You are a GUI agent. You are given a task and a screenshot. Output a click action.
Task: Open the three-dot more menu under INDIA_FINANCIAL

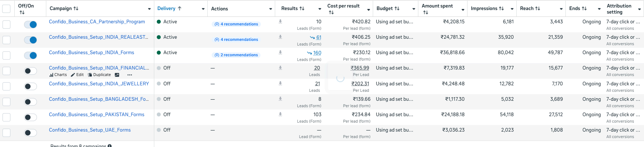[130, 75]
